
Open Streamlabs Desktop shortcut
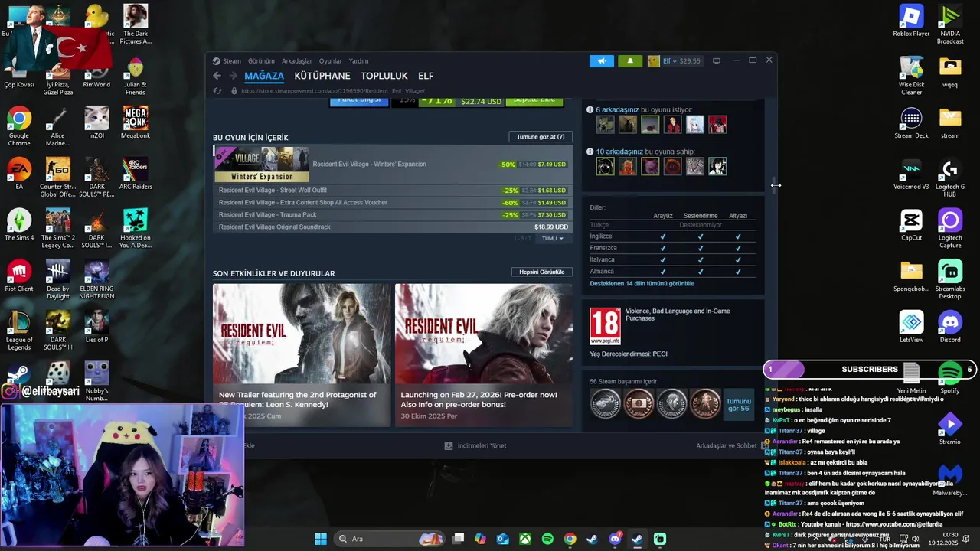pos(950,280)
